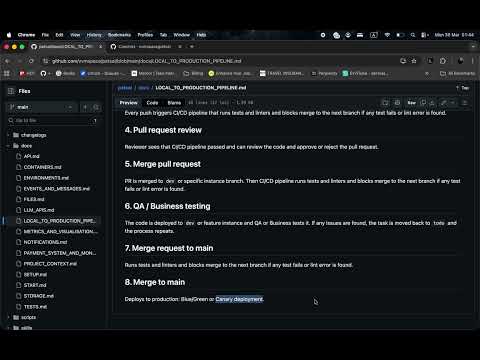Open PROJECT_CONTEXT.md file
Image resolution: width=480 pixels, height=360 pixels.
[x=50, y=264]
